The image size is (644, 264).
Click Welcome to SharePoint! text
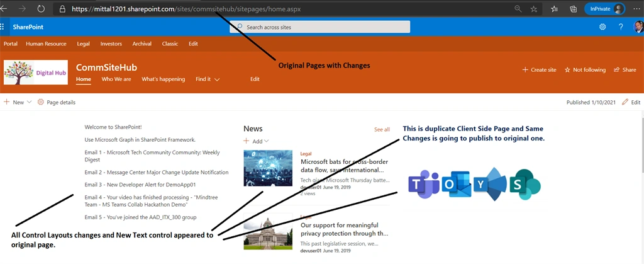point(113,127)
